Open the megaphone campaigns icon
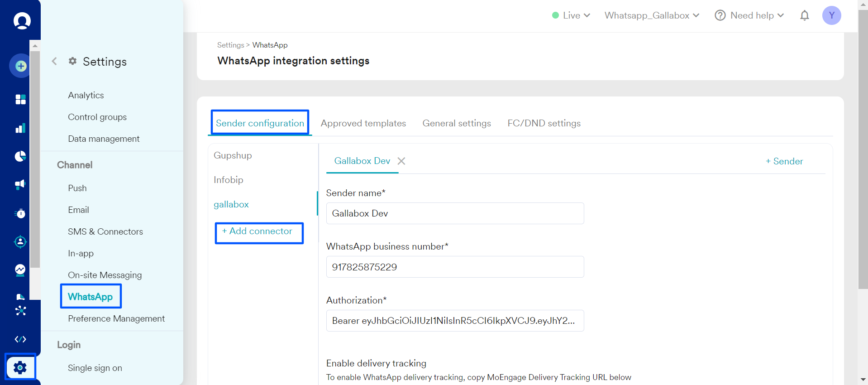 [20, 184]
